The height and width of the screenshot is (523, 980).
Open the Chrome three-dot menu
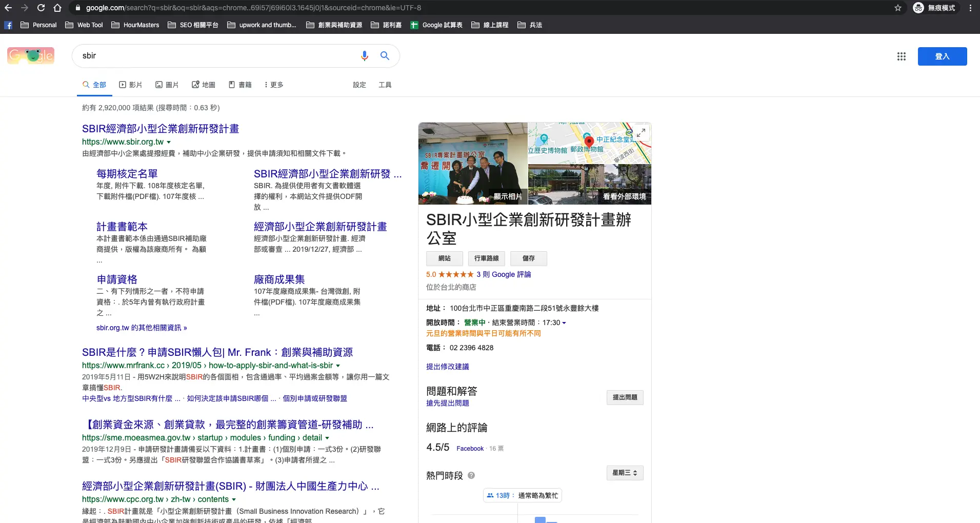point(970,8)
